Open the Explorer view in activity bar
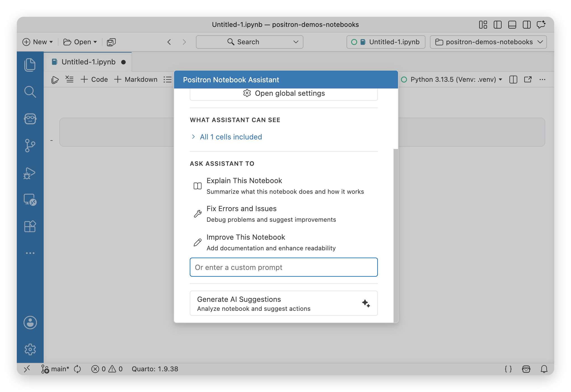 click(x=30, y=65)
